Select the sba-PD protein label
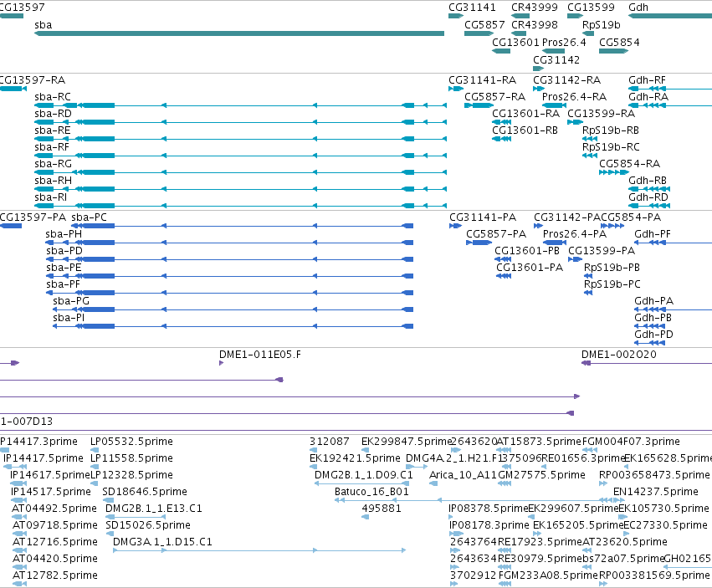The width and height of the screenshot is (712, 588). [x=64, y=251]
